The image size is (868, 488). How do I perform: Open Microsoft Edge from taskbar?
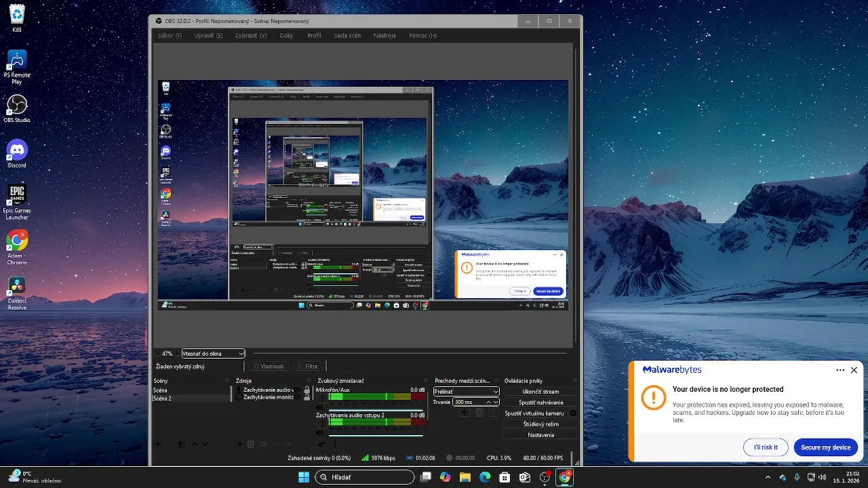click(x=485, y=477)
